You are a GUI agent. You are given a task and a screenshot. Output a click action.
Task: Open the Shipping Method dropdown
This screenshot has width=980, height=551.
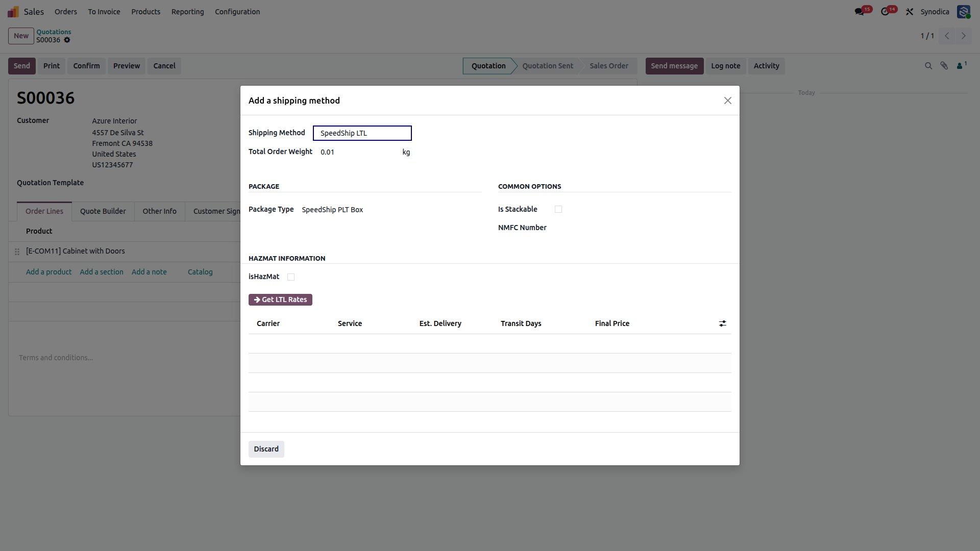[x=362, y=133]
